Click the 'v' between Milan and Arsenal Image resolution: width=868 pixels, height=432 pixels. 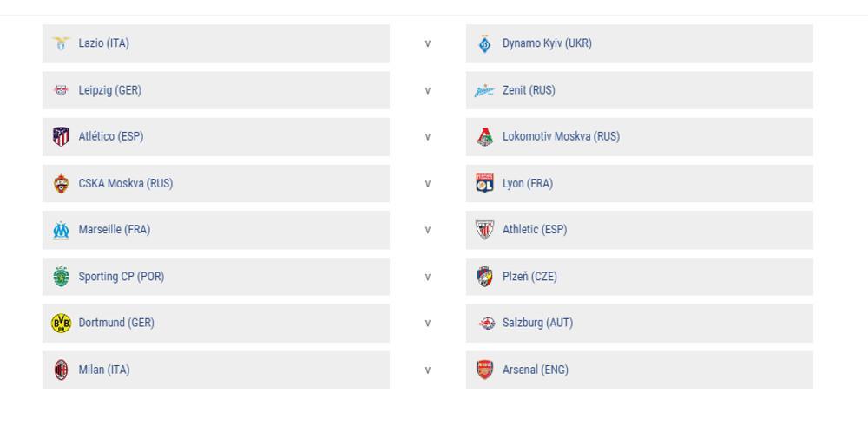[428, 370]
